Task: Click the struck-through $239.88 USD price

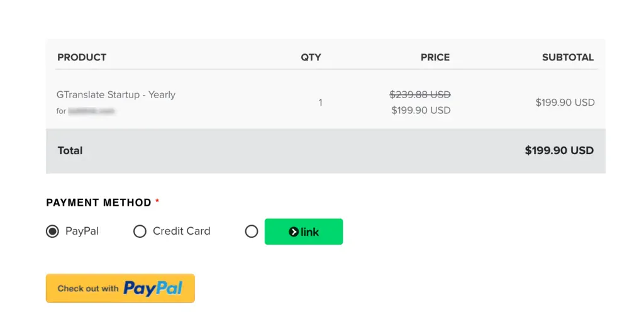Action: (x=419, y=94)
